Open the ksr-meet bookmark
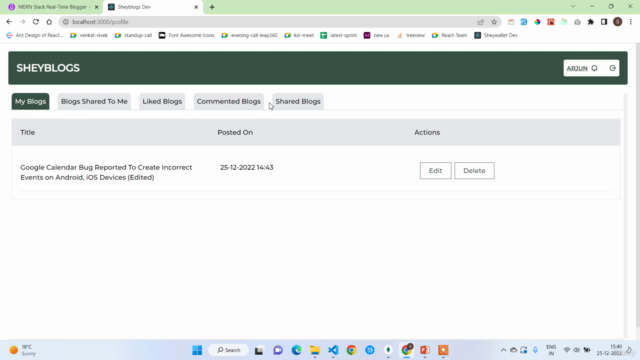Image resolution: width=640 pixels, height=360 pixels. click(299, 35)
